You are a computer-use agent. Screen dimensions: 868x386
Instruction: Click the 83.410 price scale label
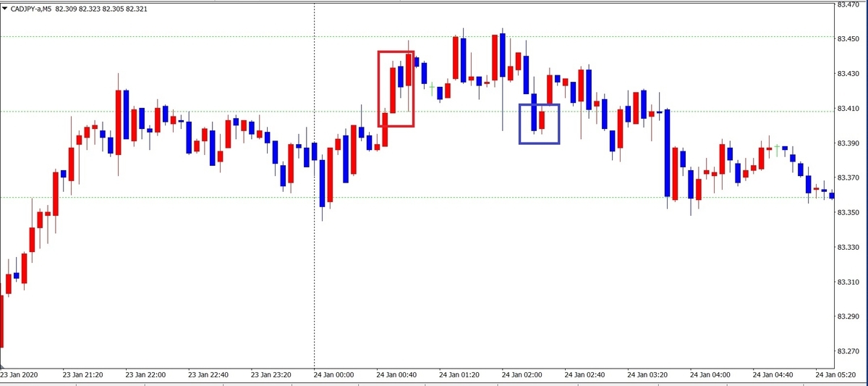pyautogui.click(x=848, y=109)
